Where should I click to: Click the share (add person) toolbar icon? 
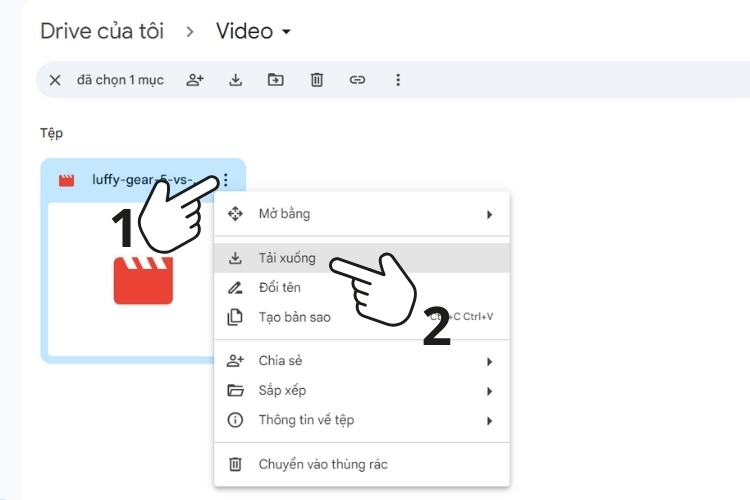pos(195,79)
